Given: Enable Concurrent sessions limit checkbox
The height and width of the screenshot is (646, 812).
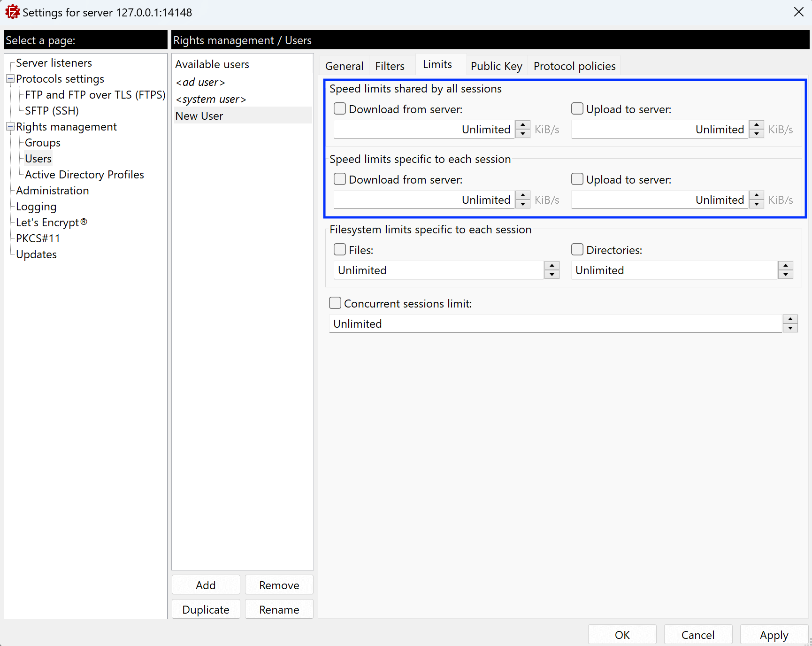Looking at the screenshot, I should point(335,303).
